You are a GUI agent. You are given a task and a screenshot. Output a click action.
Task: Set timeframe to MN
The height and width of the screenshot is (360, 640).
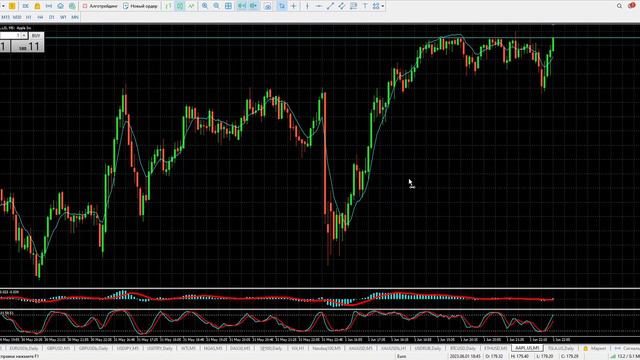[x=75, y=17]
